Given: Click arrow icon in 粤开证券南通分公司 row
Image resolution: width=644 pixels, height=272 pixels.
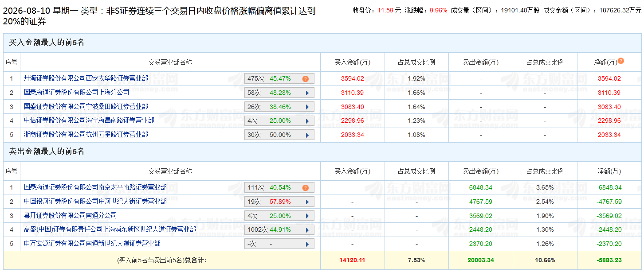Looking at the screenshot, I should point(307,216).
